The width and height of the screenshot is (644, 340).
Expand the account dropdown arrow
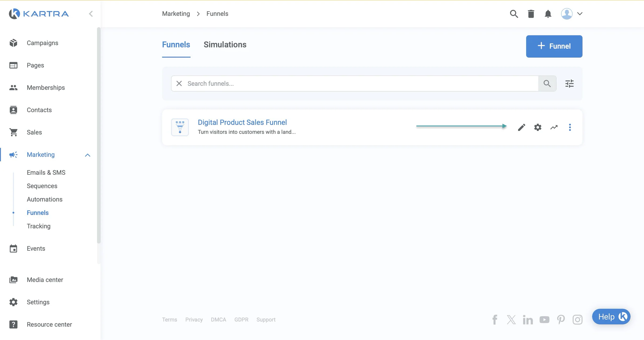[x=580, y=14]
